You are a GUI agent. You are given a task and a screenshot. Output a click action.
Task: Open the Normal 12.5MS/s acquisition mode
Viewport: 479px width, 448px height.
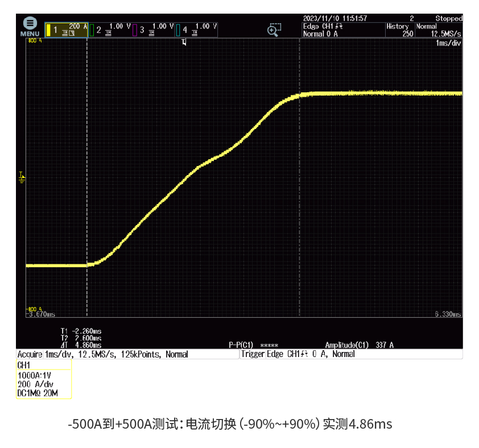click(438, 30)
